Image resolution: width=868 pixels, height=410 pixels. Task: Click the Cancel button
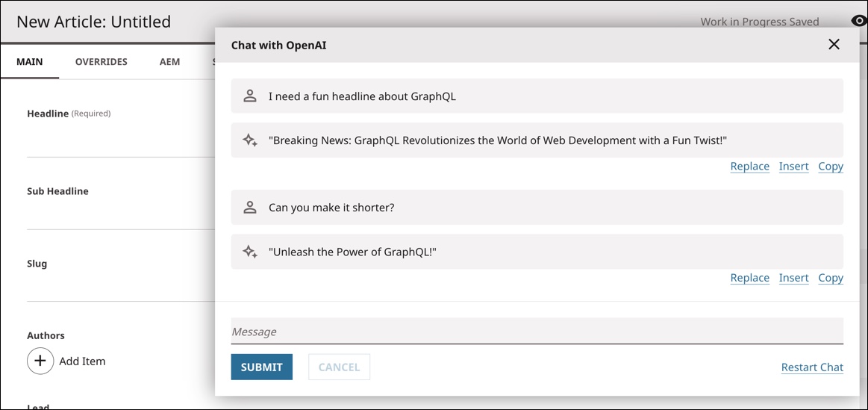point(340,367)
